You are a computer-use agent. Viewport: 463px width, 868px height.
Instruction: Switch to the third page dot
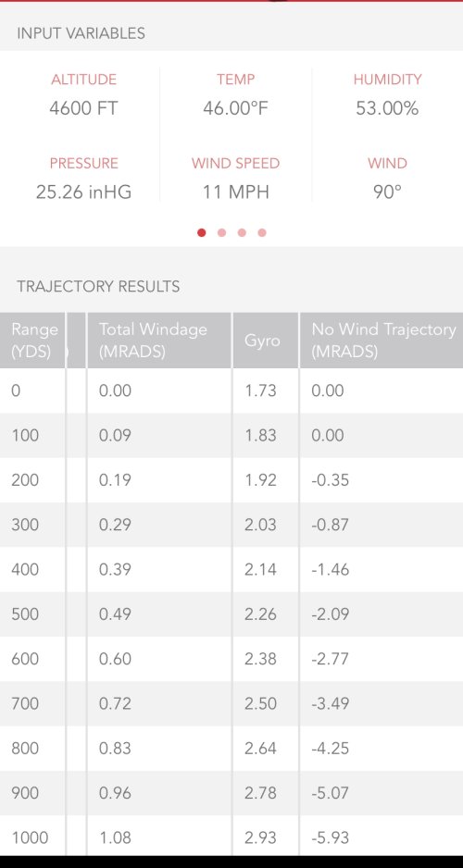pos(242,232)
